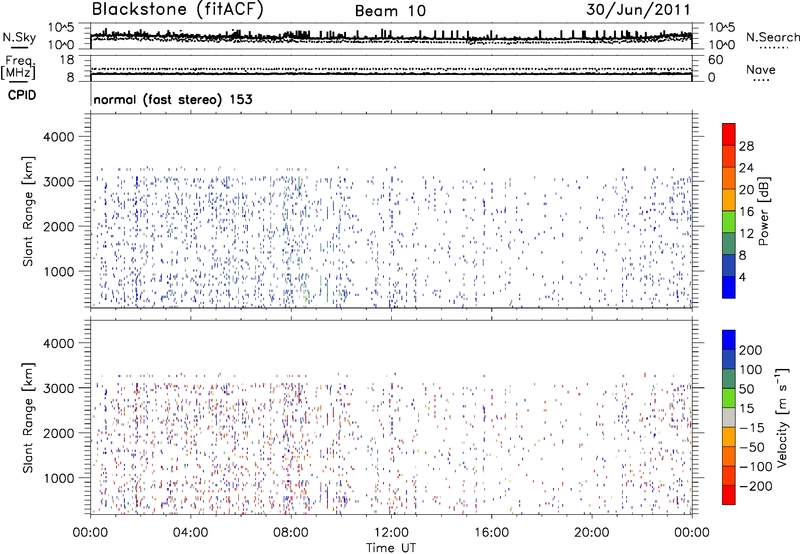Click the velocity panel 'Slant Range [km]' label
This screenshot has height=554, width=800.
[x=28, y=418]
